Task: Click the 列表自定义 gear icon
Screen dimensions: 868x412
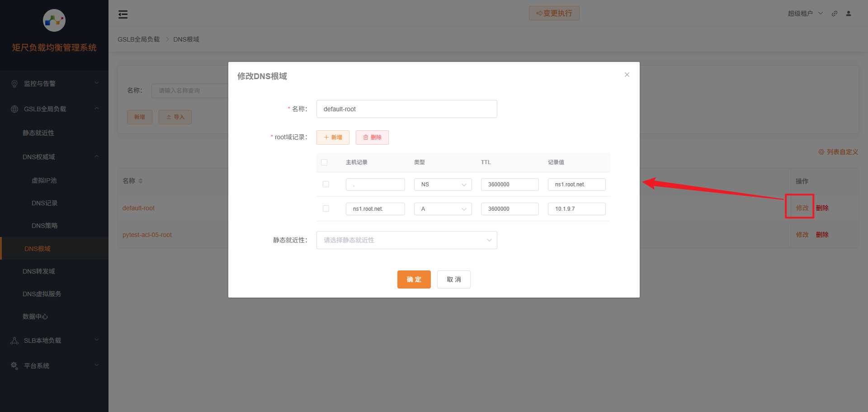Action: tap(821, 152)
